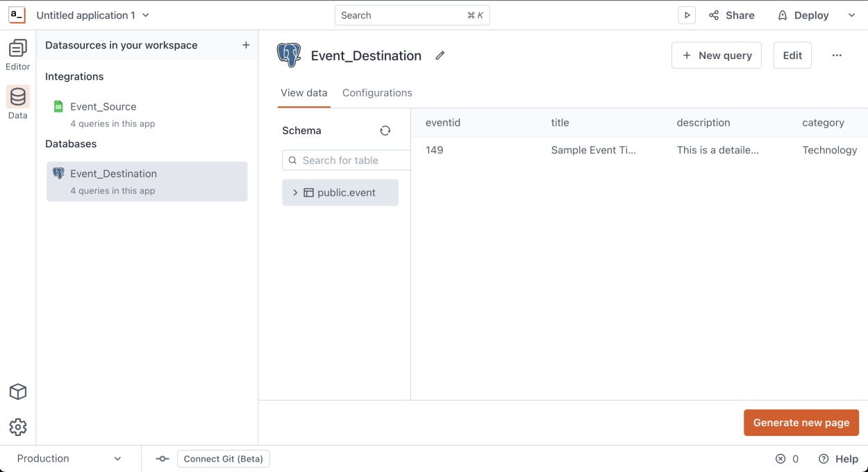Viewport: 868px width, 472px height.
Task: Open the datasource overflow menu (three dots)
Action: tap(837, 55)
